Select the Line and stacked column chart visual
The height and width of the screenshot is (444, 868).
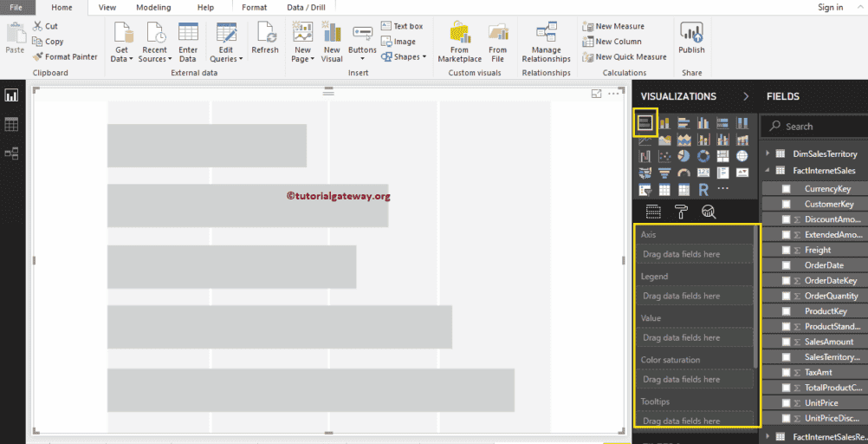click(x=703, y=140)
